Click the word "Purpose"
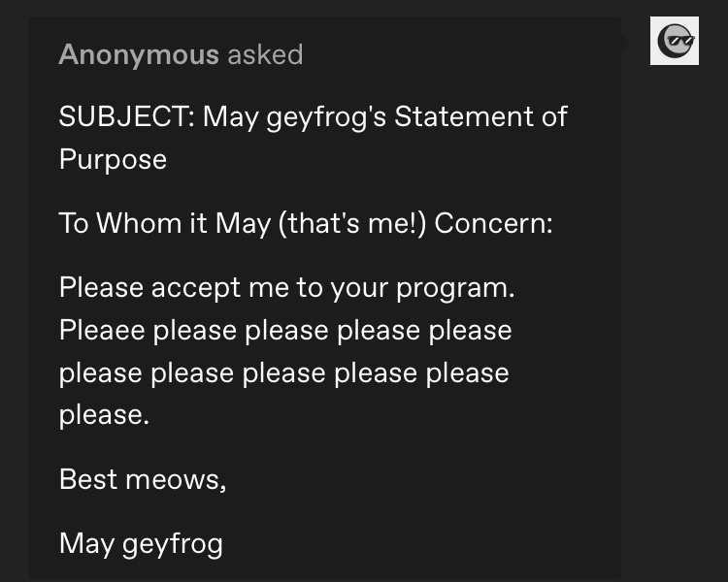 coord(113,159)
